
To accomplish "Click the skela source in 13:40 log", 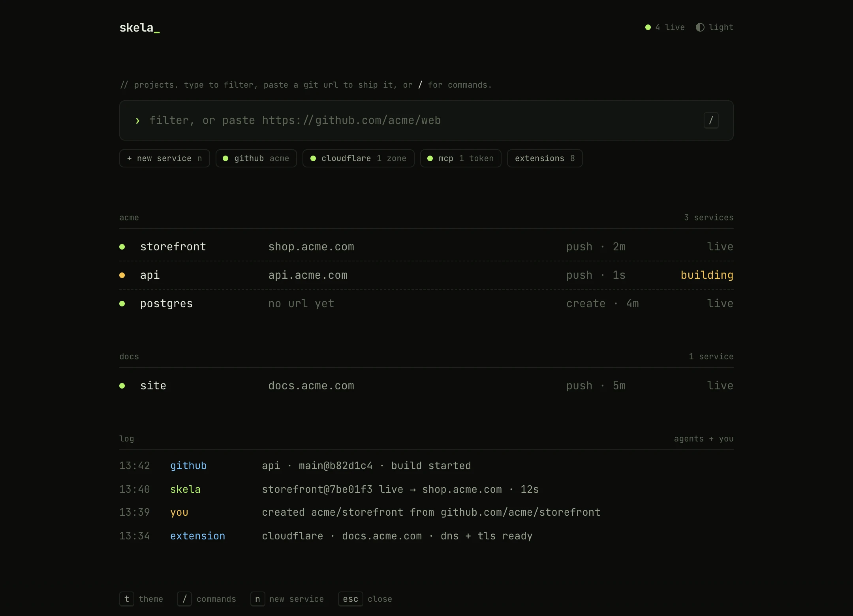I will 185,490.
